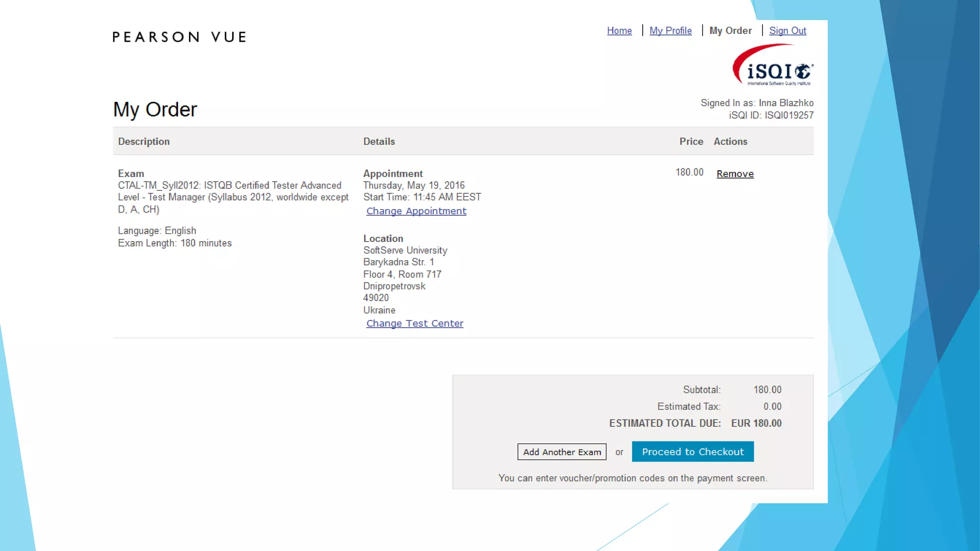Click the 180.00 exam price

pyautogui.click(x=689, y=172)
